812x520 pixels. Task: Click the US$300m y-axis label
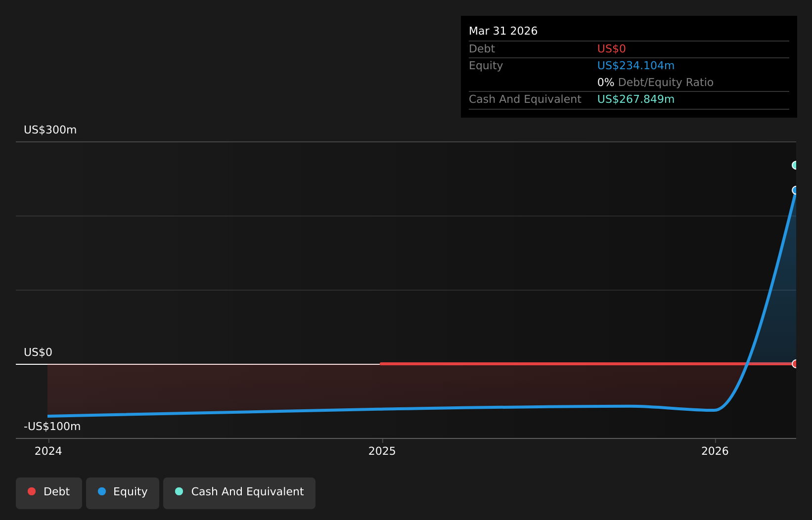tap(50, 130)
